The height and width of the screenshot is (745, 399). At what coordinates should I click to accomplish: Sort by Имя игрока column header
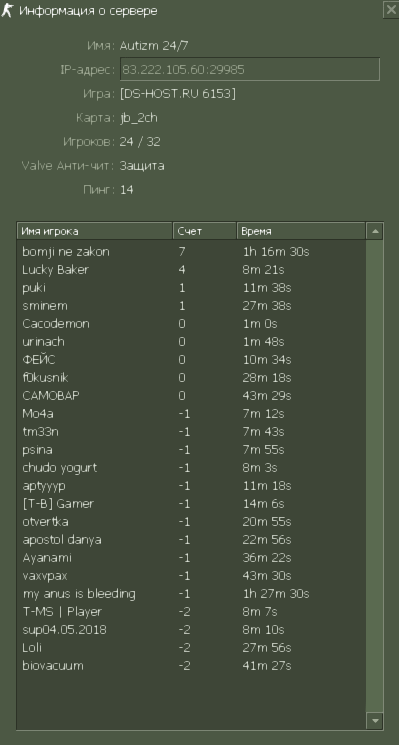pyautogui.click(x=95, y=231)
